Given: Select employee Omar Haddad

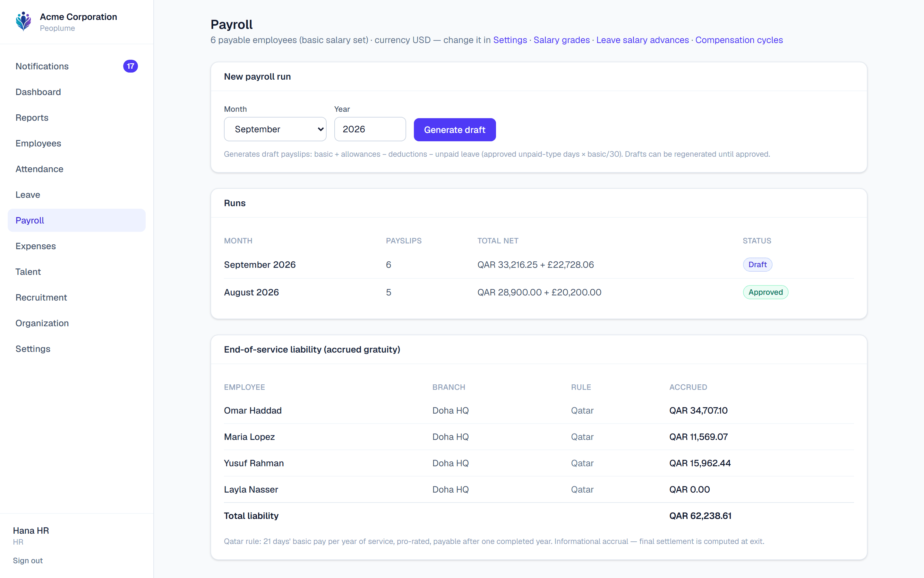Looking at the screenshot, I should (x=252, y=410).
